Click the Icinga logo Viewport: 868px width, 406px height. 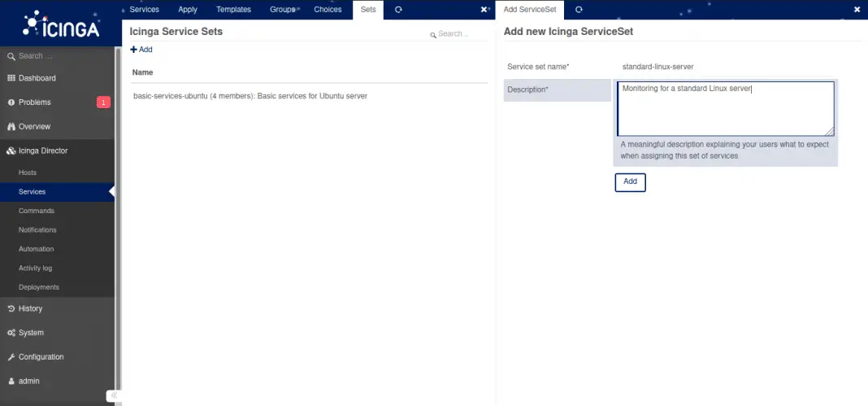pos(60,24)
